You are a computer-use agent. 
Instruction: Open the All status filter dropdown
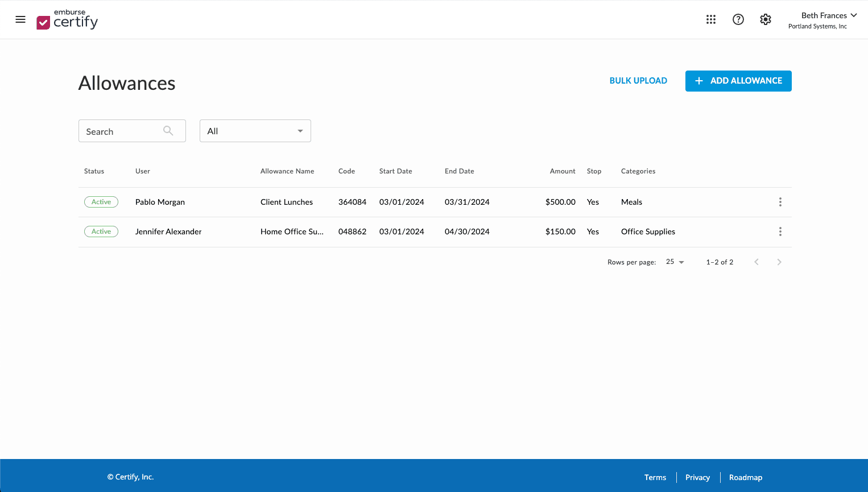click(255, 131)
